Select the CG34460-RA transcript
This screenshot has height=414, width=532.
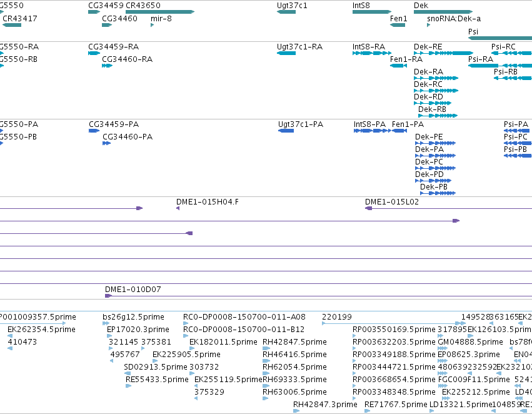click(x=108, y=66)
